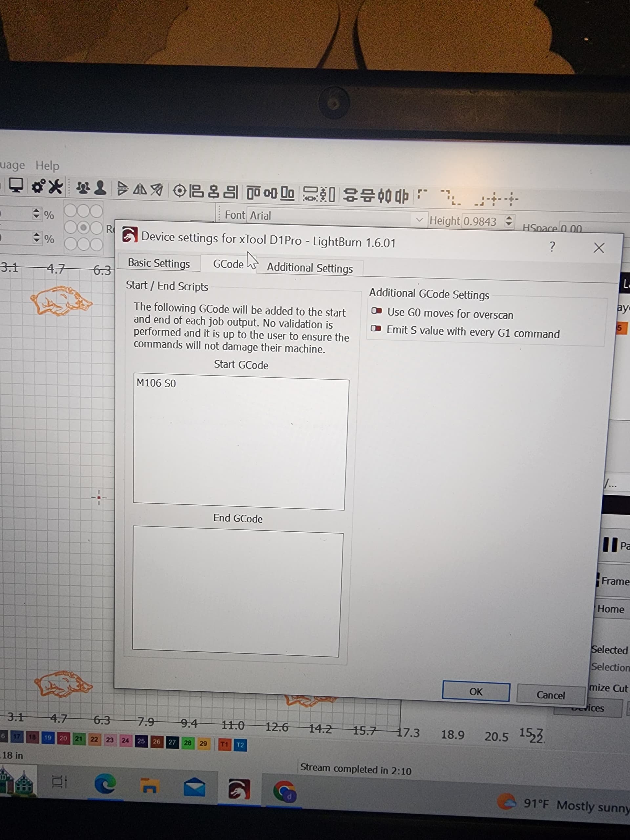Open Google Chrome from the taskbar
This screenshot has width=630, height=840.
[x=284, y=792]
